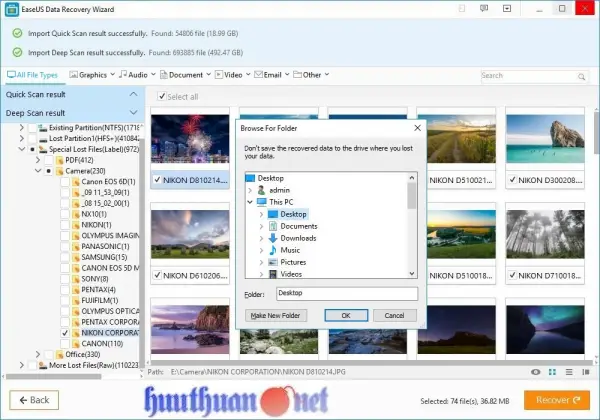The width and height of the screenshot is (600, 420).
Task: Select the All File Types tab
Action: [x=32, y=75]
